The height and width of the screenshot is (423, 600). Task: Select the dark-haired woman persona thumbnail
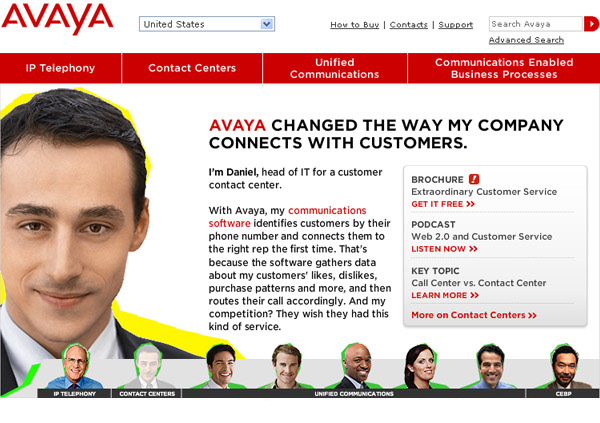(422, 366)
